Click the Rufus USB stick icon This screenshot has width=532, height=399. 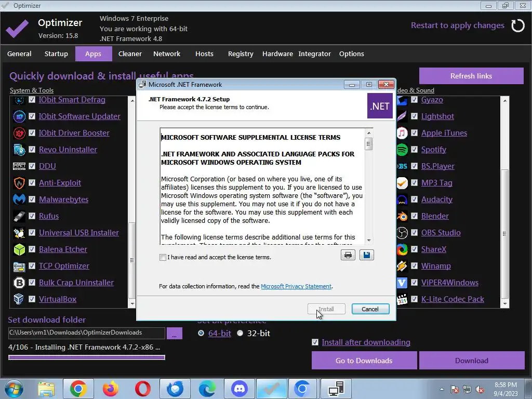point(19,216)
